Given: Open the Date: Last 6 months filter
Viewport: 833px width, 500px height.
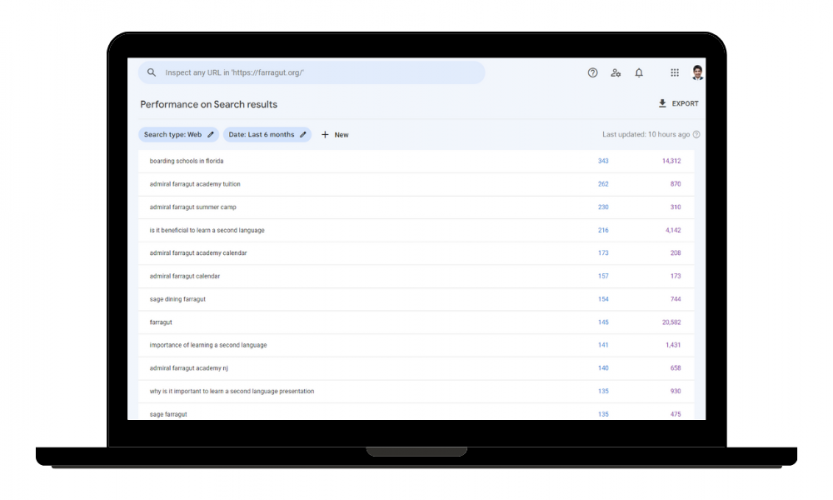Looking at the screenshot, I should (267, 134).
